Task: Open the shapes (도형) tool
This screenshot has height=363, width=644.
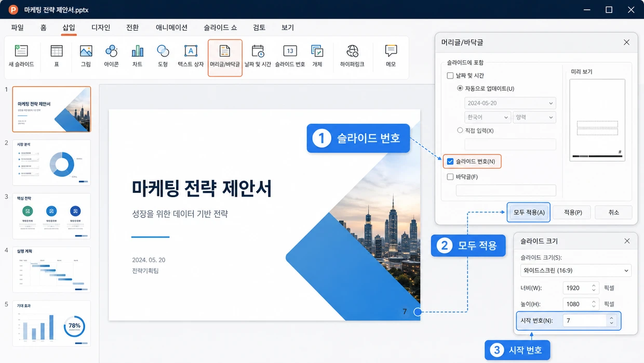Action: 163,57
